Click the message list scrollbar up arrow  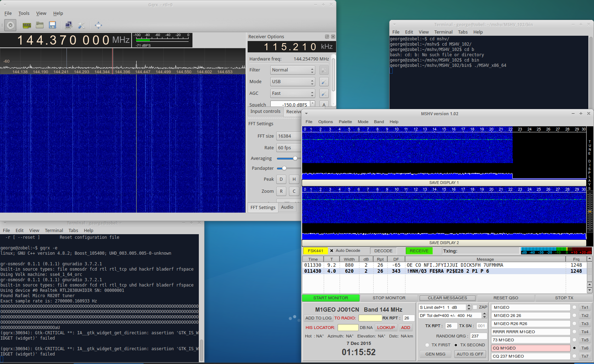[x=589, y=259]
